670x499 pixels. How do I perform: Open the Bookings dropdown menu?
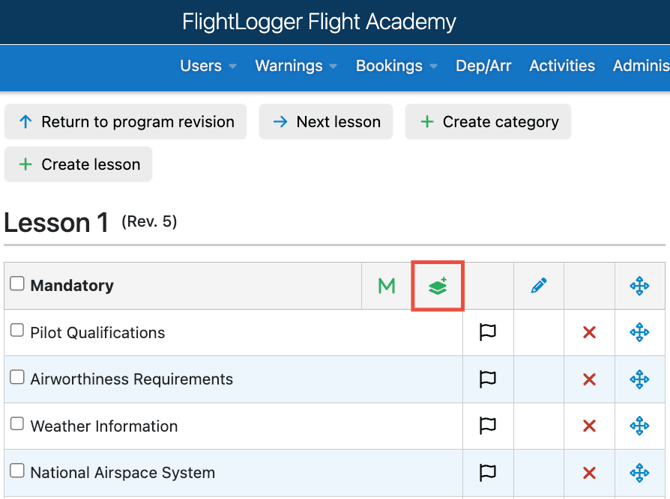pyautogui.click(x=396, y=66)
